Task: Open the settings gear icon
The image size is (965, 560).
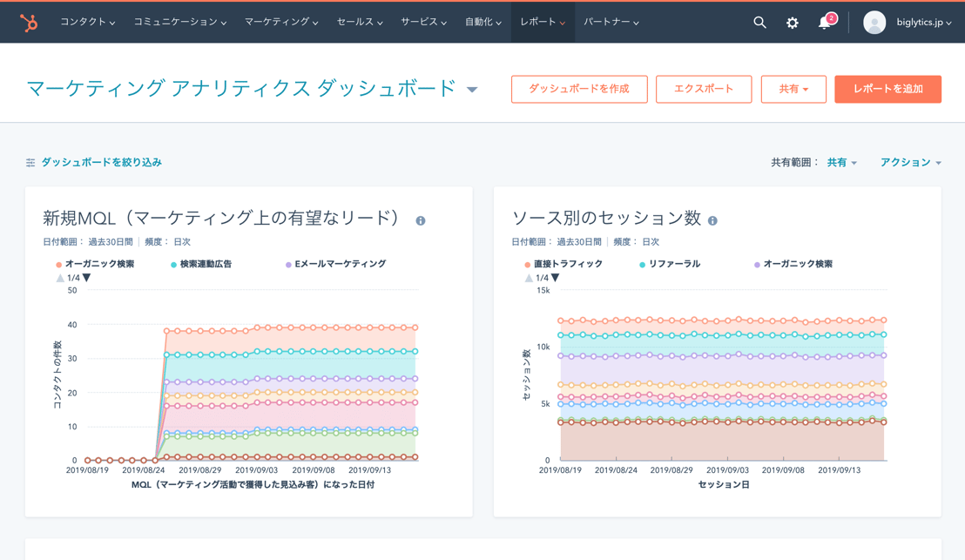Action: tap(792, 23)
